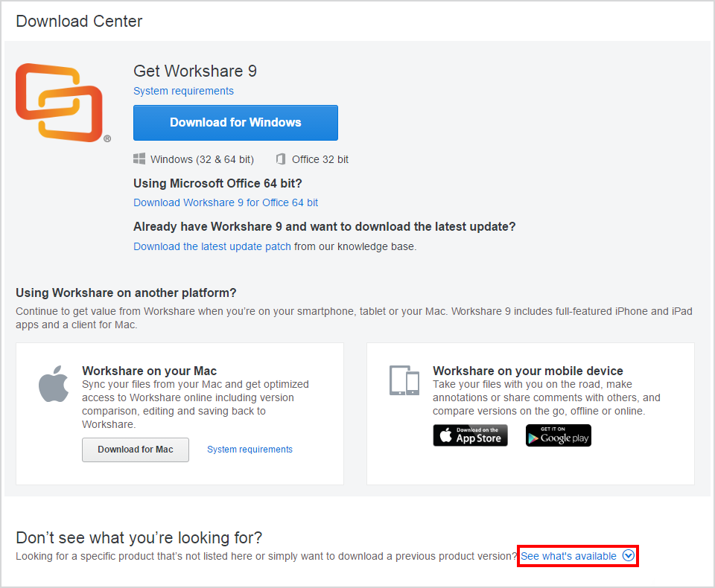Click the Download Center heading

[79, 22]
